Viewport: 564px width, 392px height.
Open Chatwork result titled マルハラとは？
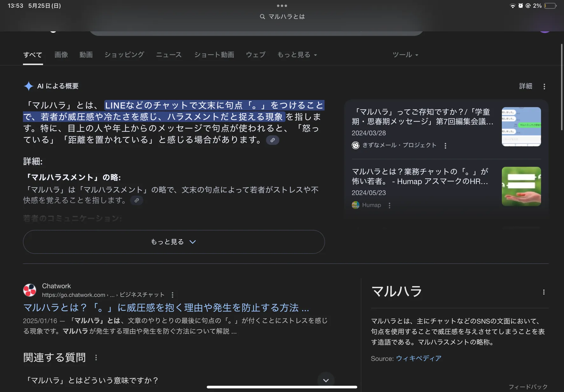(166, 308)
